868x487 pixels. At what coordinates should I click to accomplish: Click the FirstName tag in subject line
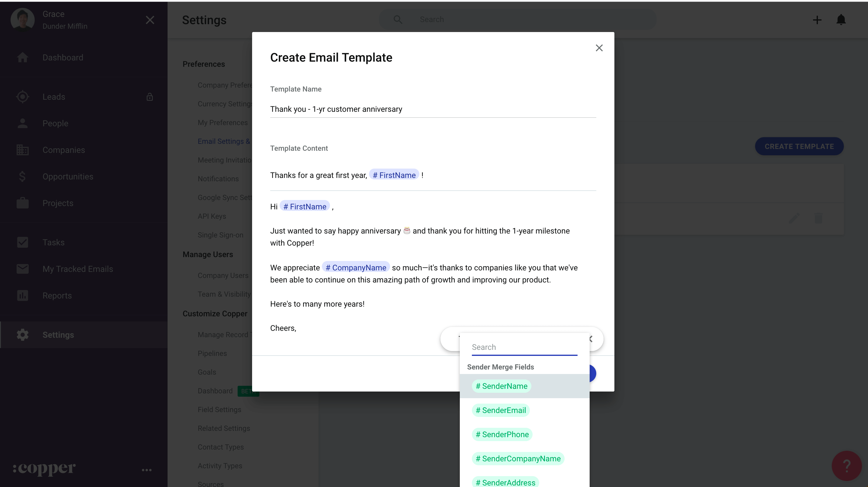click(x=394, y=175)
